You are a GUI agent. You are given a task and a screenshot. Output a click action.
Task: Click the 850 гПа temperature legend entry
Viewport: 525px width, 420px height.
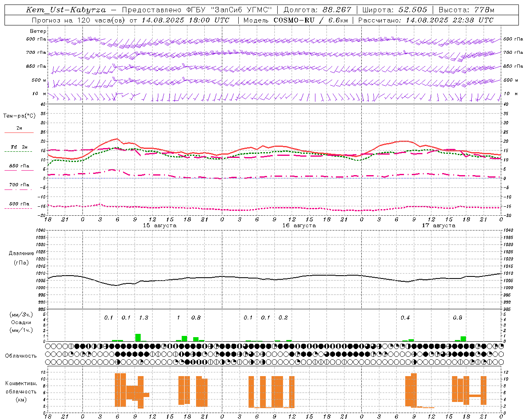19,166
